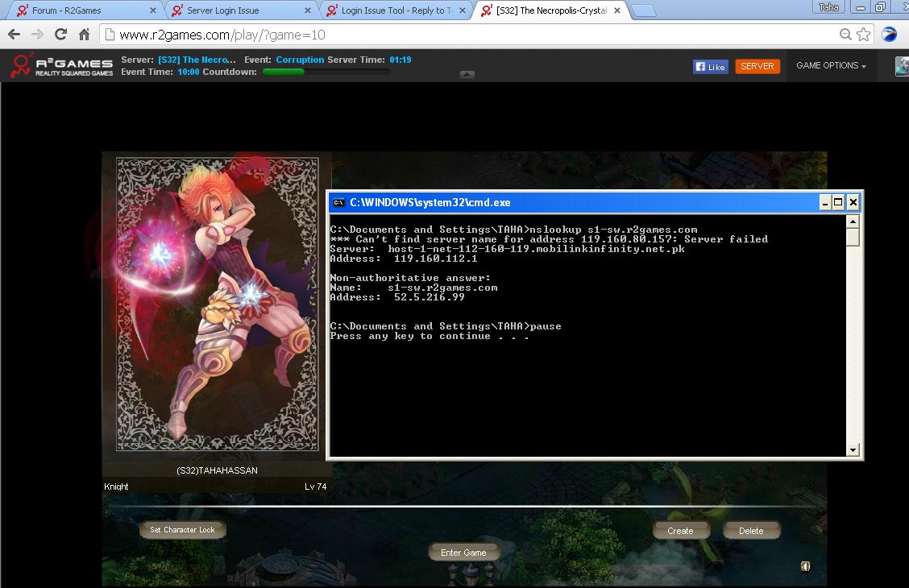Viewport: 909px width, 588px height.
Task: Click the R2Games logo
Action: (x=61, y=66)
